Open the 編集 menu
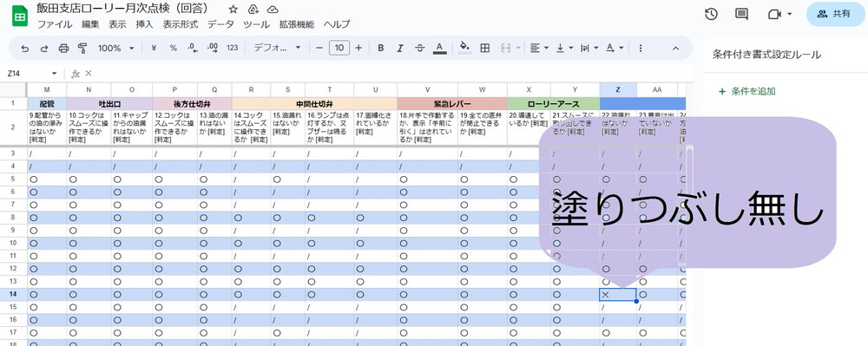Image resolution: width=868 pixels, height=346 pixels. tap(90, 24)
